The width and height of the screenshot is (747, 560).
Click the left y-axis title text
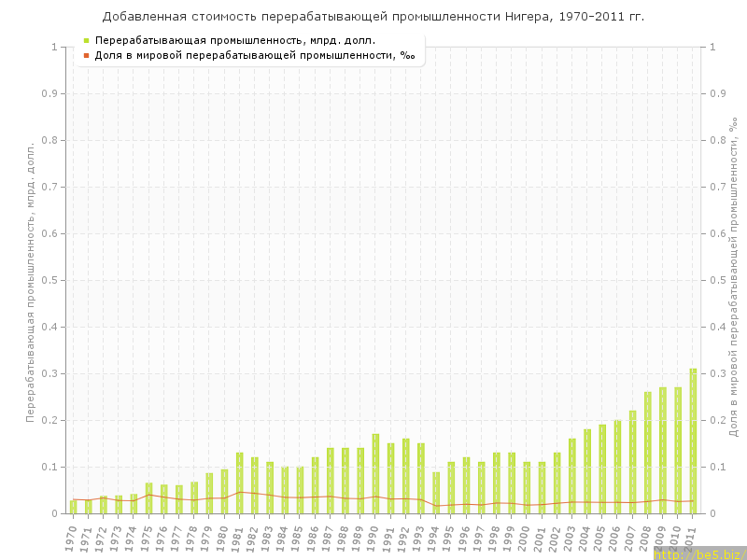tap(30, 282)
